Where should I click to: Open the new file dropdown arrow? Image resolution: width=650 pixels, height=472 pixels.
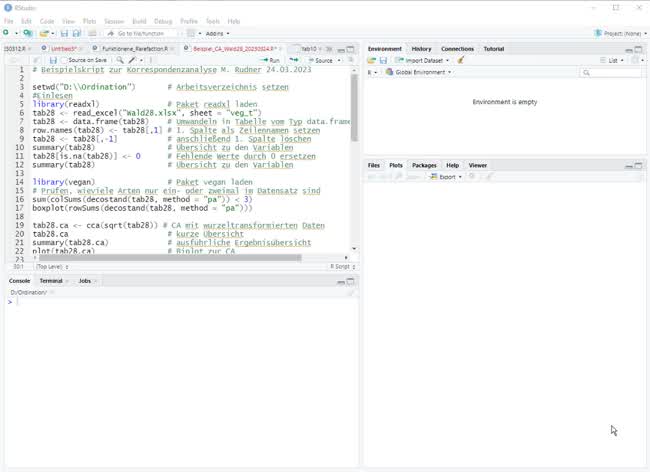tap(16, 33)
